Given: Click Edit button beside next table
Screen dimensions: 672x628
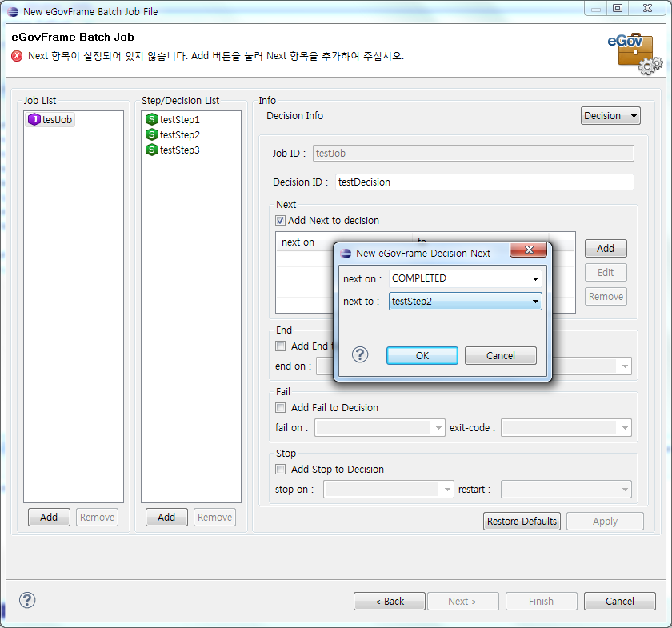Looking at the screenshot, I should tap(606, 272).
